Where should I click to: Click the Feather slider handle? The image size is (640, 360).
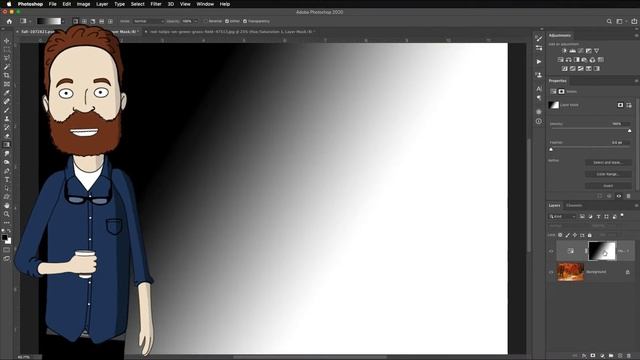click(x=551, y=149)
